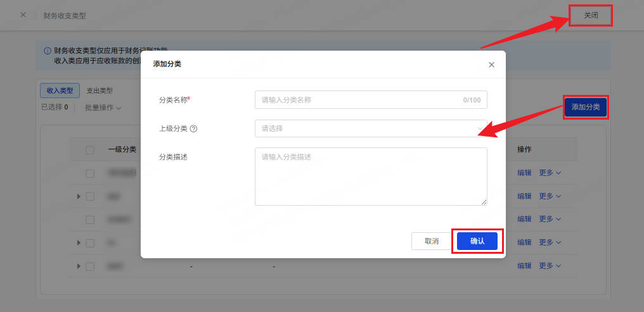Click 编辑 in the fourth table row
The image size is (644, 312).
click(524, 242)
